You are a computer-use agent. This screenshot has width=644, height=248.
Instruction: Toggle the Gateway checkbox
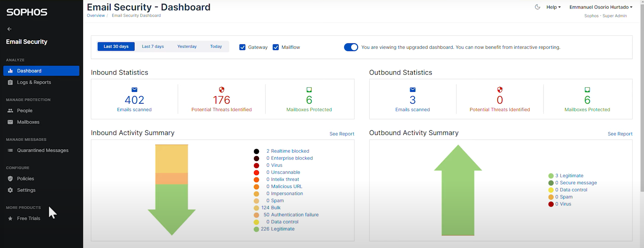click(242, 47)
